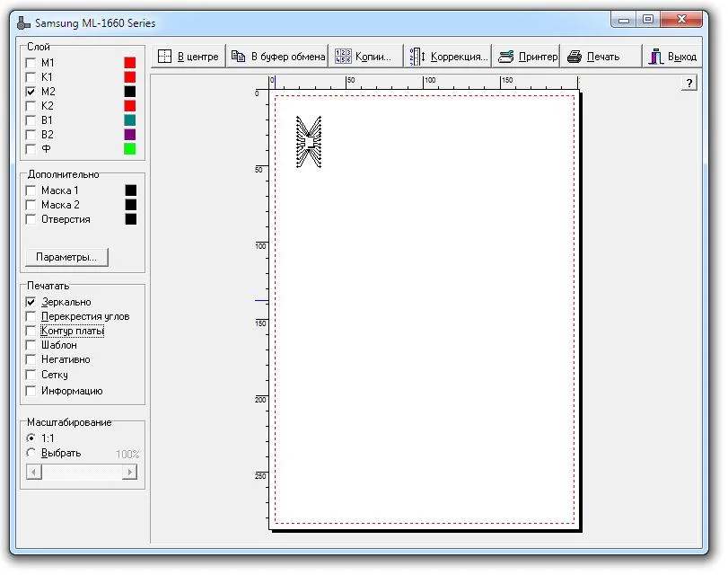
Task: Click the black swatch for 'Маска 2'
Action: pyautogui.click(x=131, y=205)
